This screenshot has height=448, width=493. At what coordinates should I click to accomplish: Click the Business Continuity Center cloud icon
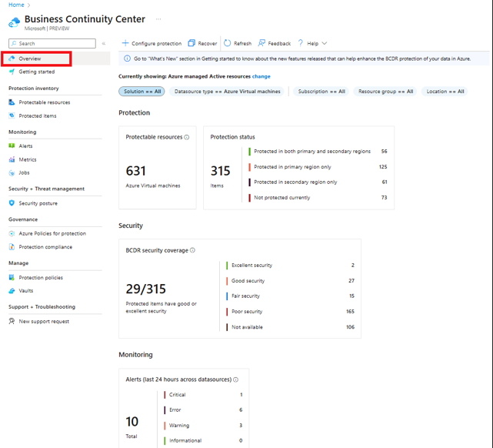[14, 22]
